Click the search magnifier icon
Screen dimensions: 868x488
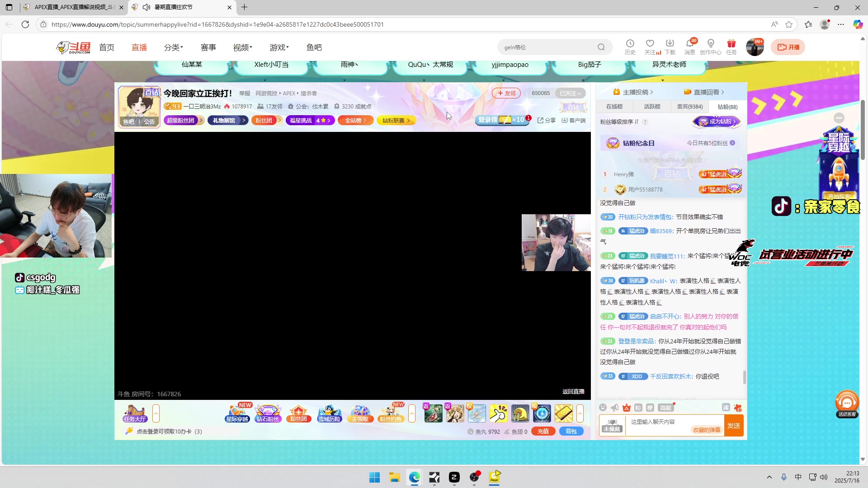point(601,47)
